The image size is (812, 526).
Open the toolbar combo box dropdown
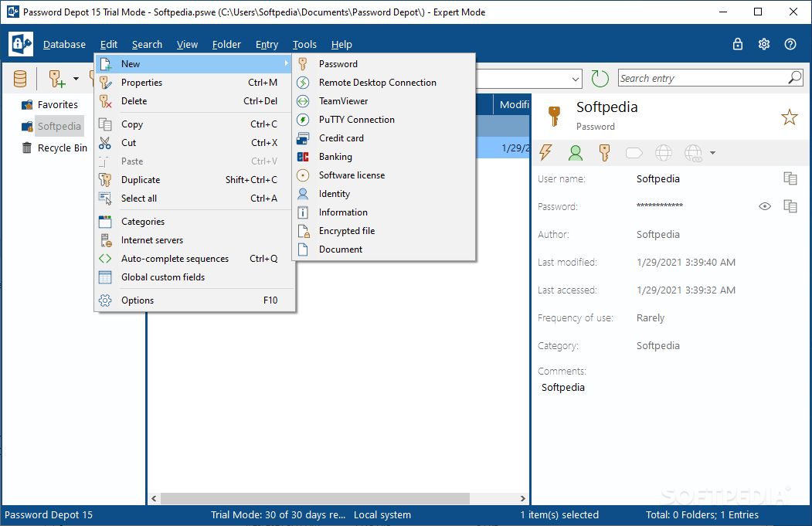(576, 80)
